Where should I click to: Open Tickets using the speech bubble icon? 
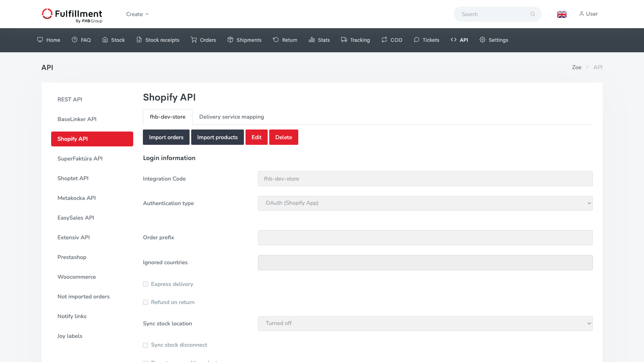(x=416, y=40)
